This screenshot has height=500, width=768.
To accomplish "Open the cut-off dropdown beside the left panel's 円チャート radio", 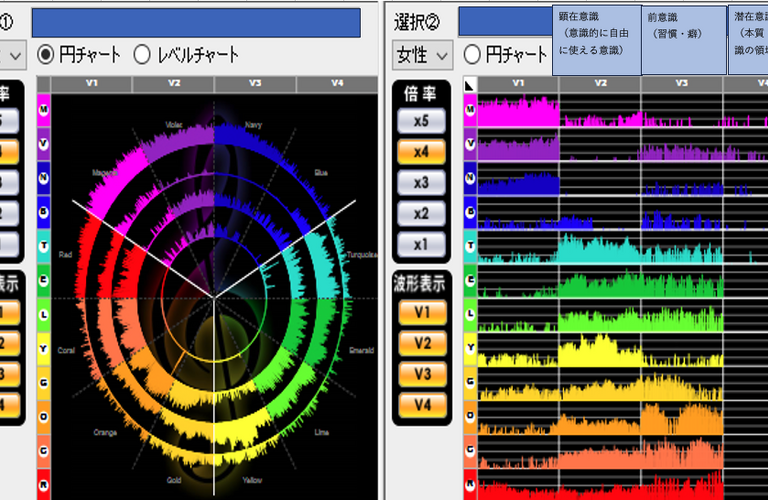I will click(x=12, y=55).
